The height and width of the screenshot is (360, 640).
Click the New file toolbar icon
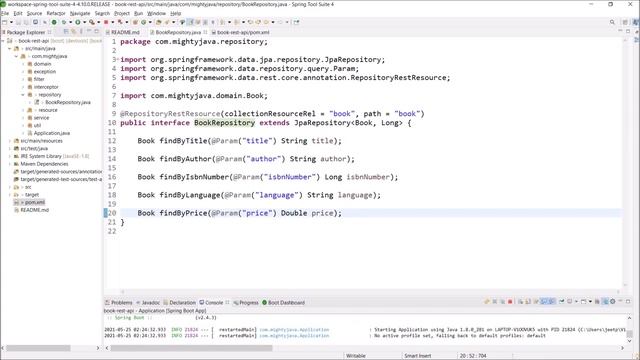click(5, 22)
